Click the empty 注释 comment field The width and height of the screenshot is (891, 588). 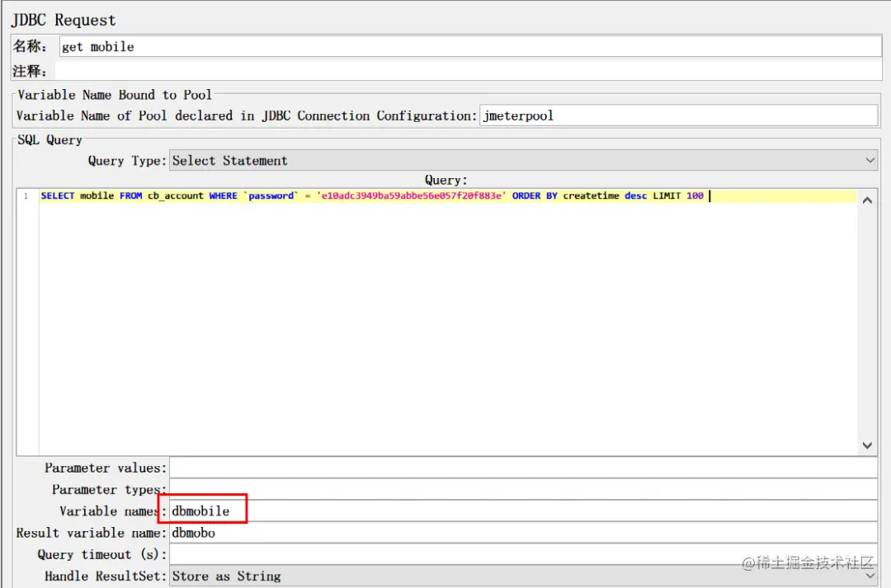[468, 71]
